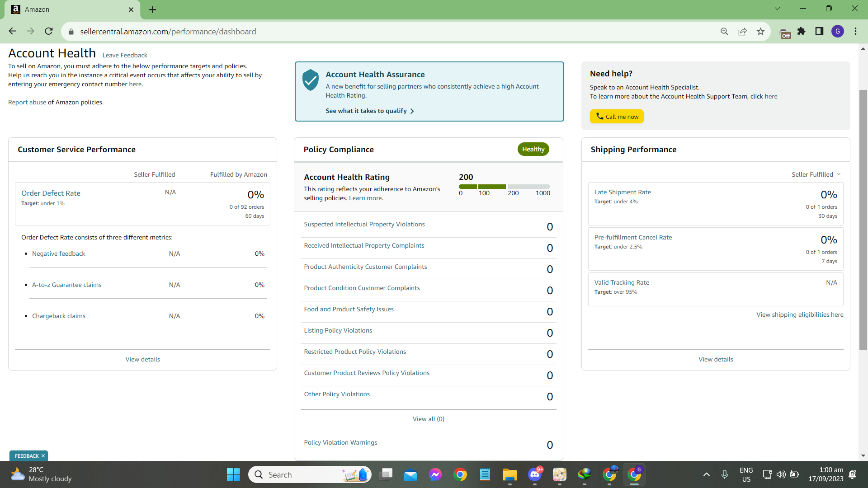Open the Chrome profile G avatar

(x=838, y=31)
